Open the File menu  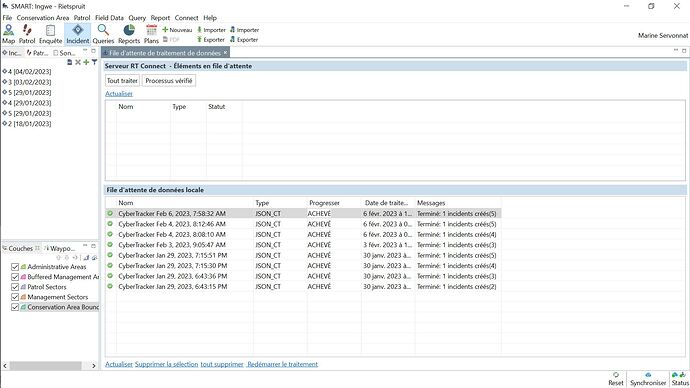point(7,18)
